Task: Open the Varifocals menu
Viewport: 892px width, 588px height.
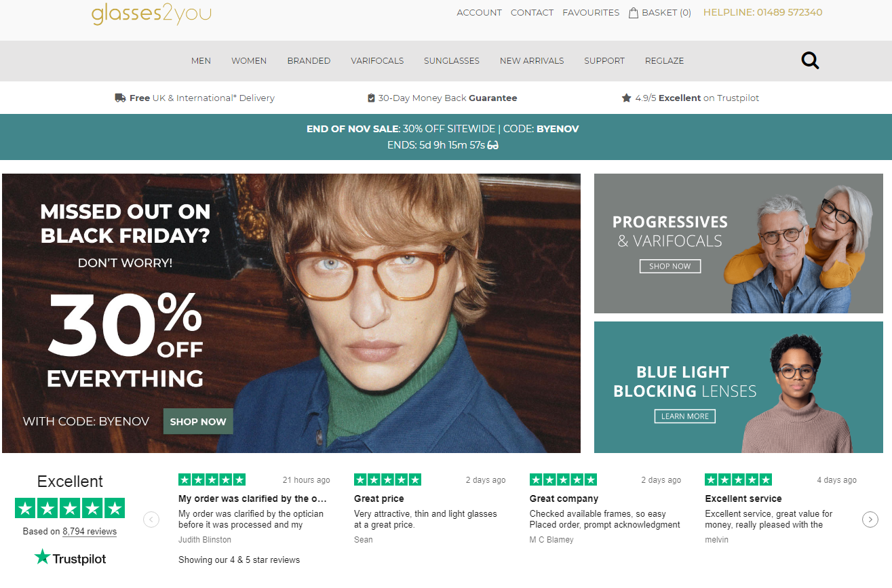Action: tap(377, 60)
